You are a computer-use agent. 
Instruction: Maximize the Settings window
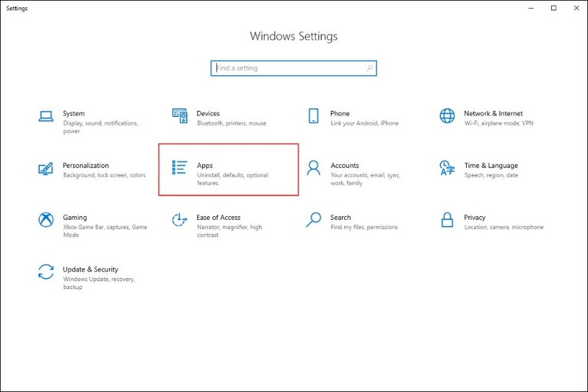point(553,8)
